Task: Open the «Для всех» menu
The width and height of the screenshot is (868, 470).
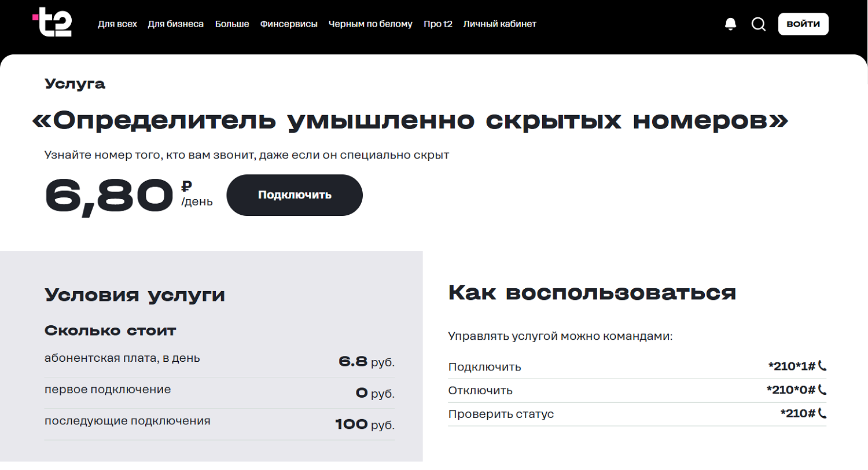Action: click(x=117, y=24)
